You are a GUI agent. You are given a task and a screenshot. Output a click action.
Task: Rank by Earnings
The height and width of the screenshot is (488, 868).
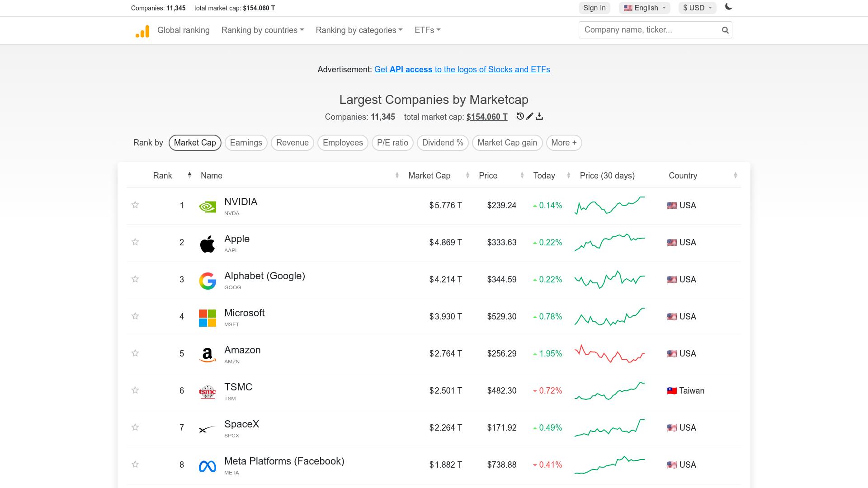tap(246, 143)
